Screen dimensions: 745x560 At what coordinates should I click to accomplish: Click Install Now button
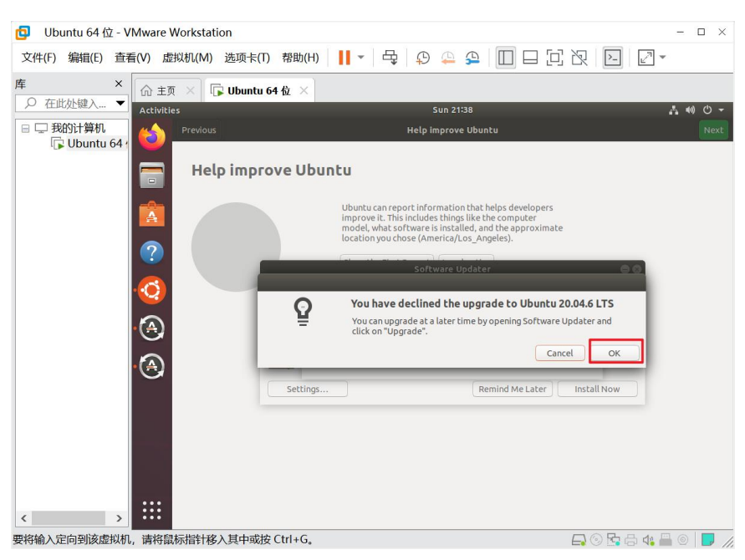click(597, 389)
